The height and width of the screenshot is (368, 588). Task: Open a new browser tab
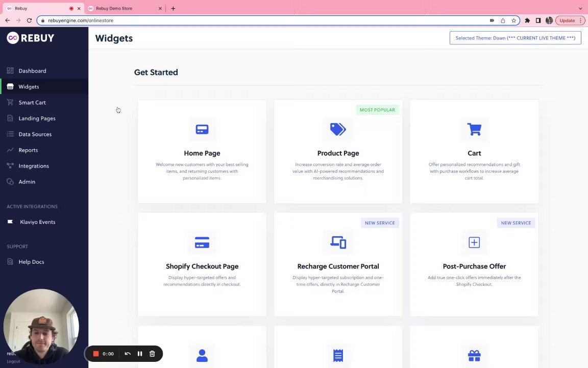[x=173, y=8]
